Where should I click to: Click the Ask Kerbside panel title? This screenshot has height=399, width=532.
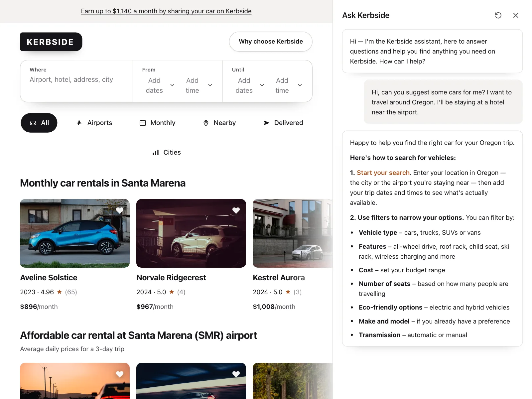click(366, 15)
